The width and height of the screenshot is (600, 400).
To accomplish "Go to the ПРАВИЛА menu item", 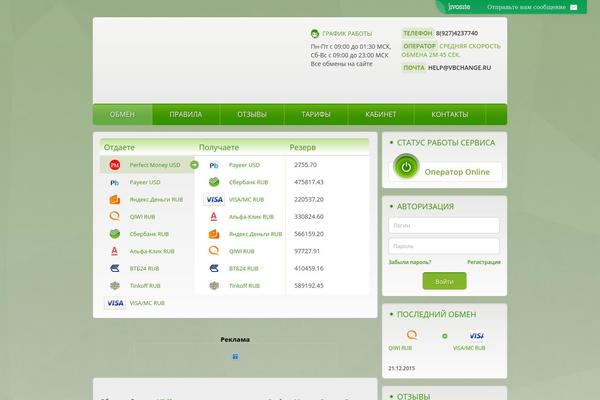I will click(x=186, y=114).
